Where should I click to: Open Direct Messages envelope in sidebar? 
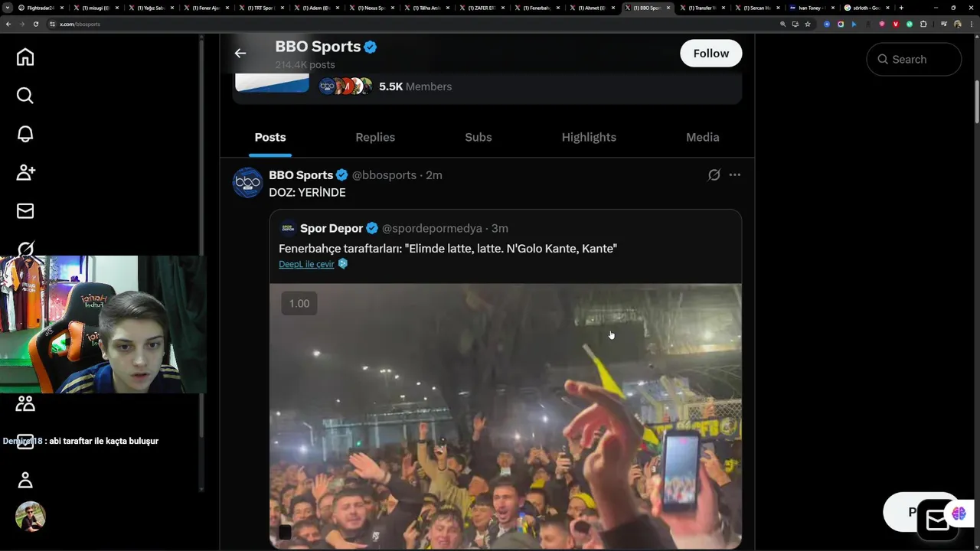pos(25,210)
